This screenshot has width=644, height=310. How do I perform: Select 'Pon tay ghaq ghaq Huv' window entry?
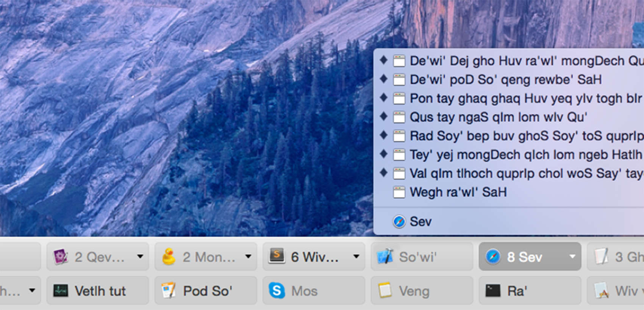(x=526, y=99)
